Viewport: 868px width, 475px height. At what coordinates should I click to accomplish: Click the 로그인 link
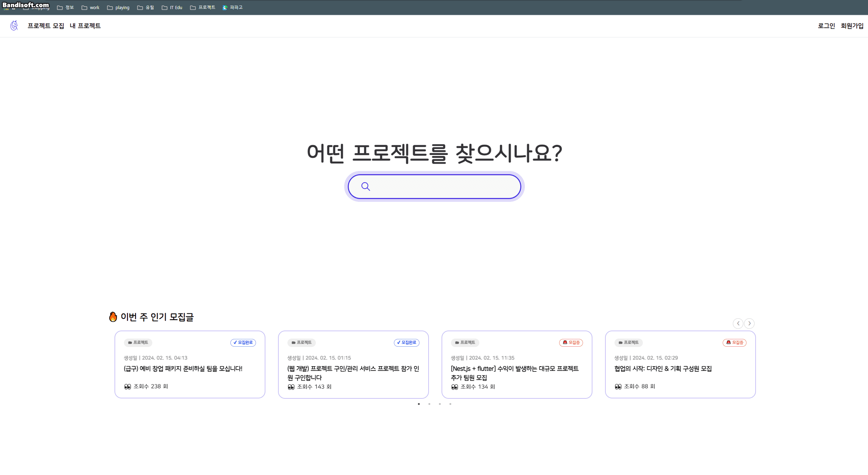(826, 26)
